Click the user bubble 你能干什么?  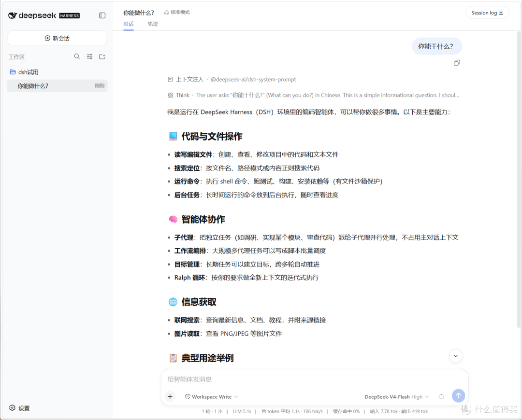point(437,46)
